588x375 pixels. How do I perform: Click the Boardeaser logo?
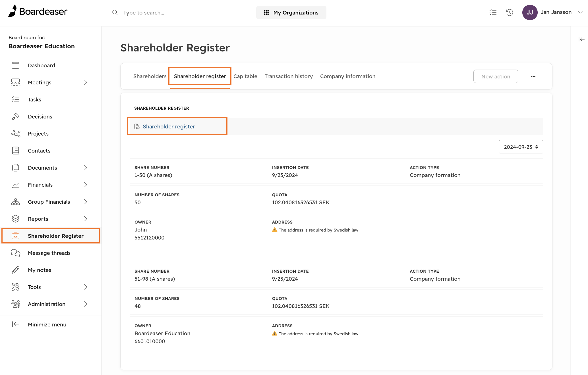(38, 11)
